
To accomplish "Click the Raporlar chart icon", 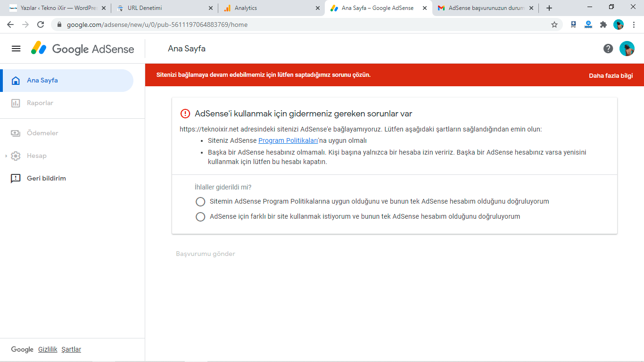I will (16, 103).
